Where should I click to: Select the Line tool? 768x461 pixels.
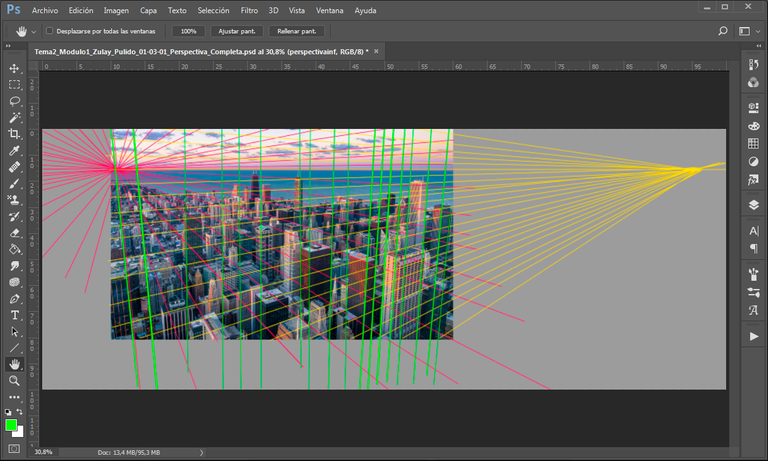[14, 348]
